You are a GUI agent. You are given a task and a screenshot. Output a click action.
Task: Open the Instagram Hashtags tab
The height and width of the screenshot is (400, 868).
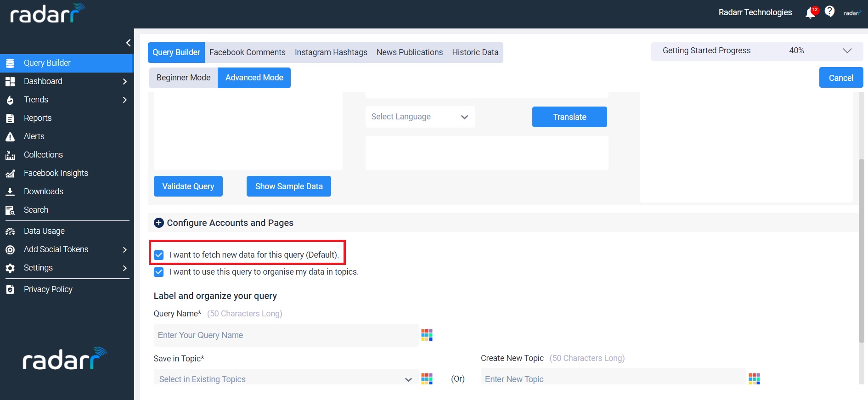[331, 52]
